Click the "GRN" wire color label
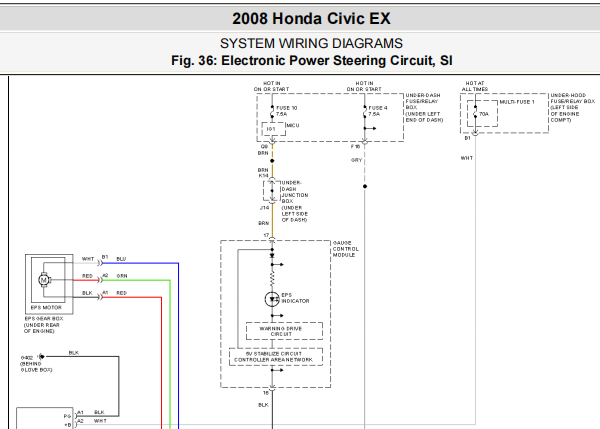 pos(122,276)
